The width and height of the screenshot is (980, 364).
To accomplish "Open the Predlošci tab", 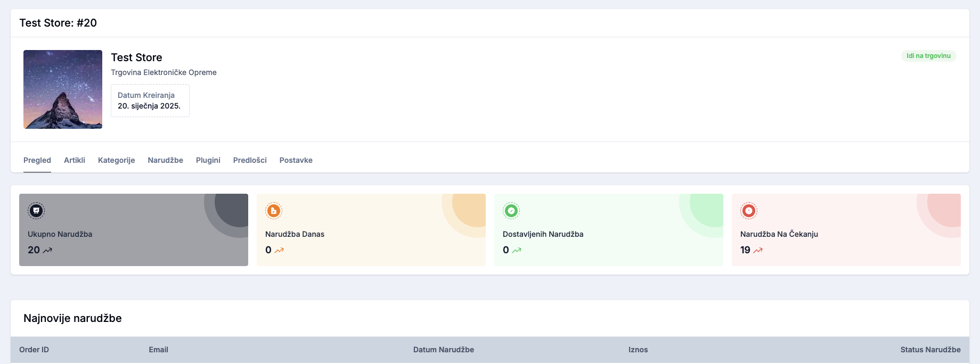I will point(250,160).
